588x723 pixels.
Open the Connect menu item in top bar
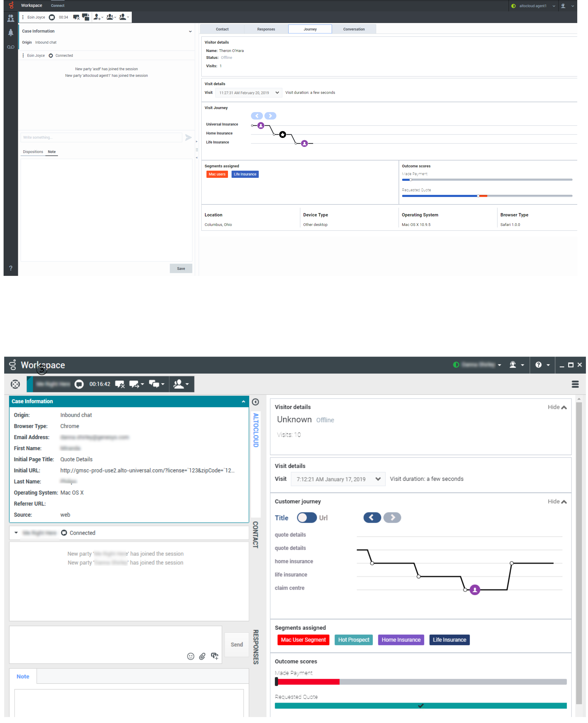tap(58, 5)
